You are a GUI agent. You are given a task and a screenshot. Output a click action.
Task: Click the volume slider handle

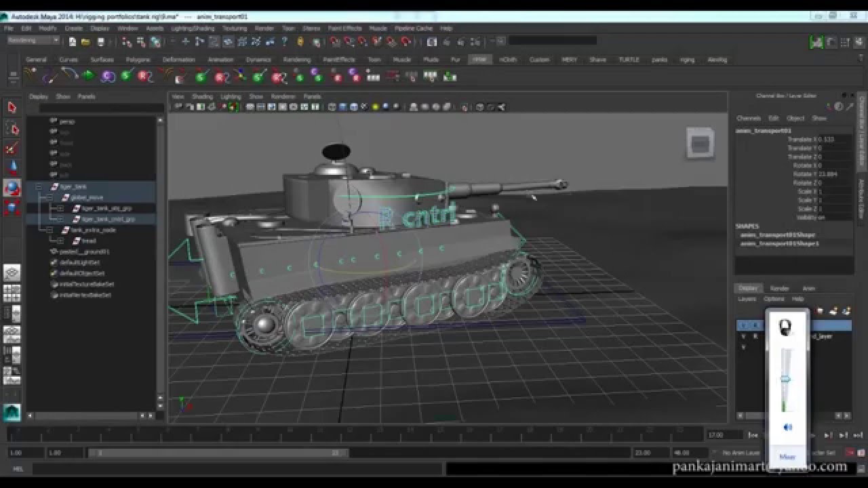pyautogui.click(x=786, y=380)
